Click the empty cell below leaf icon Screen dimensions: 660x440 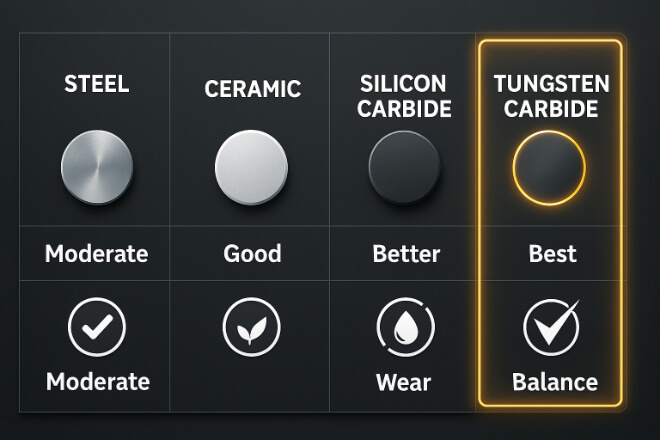[x=250, y=382]
